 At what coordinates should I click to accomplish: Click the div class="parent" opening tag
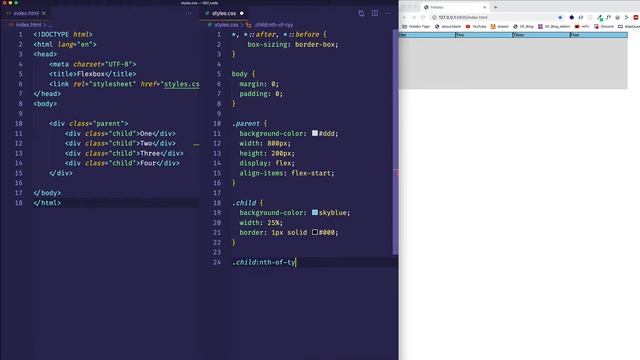(89, 124)
